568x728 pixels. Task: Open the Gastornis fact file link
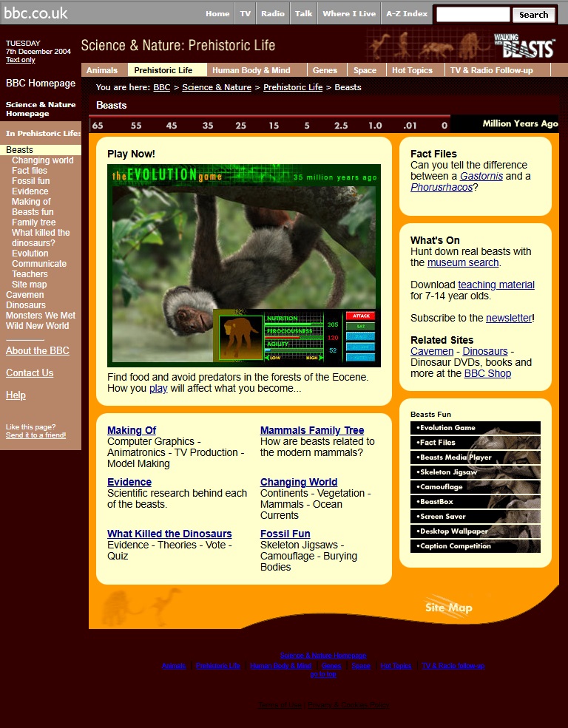481,177
